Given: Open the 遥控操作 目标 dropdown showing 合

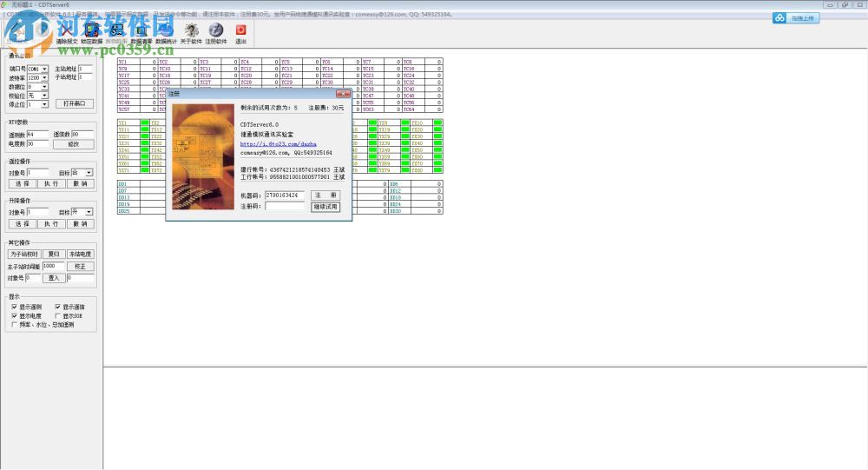Looking at the screenshot, I should tap(89, 173).
